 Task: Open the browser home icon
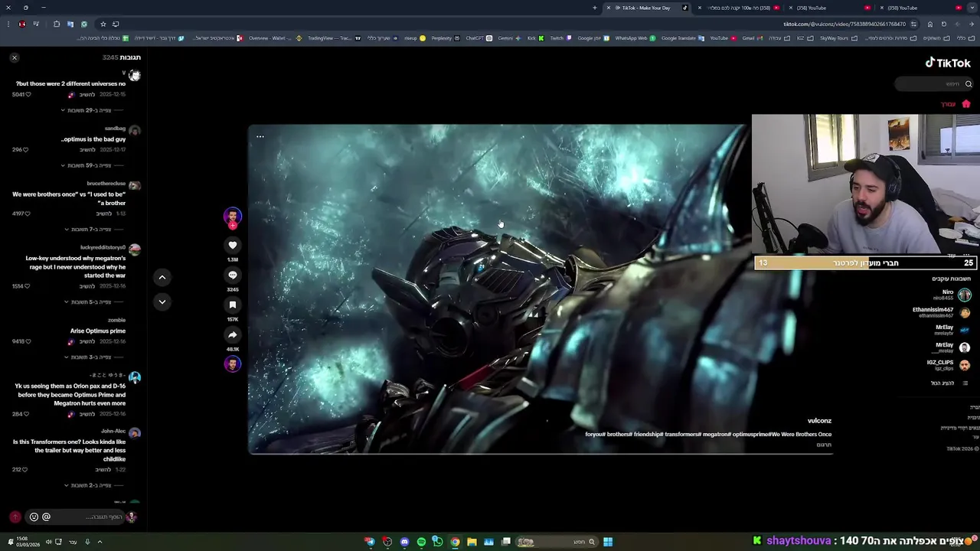coord(929,24)
